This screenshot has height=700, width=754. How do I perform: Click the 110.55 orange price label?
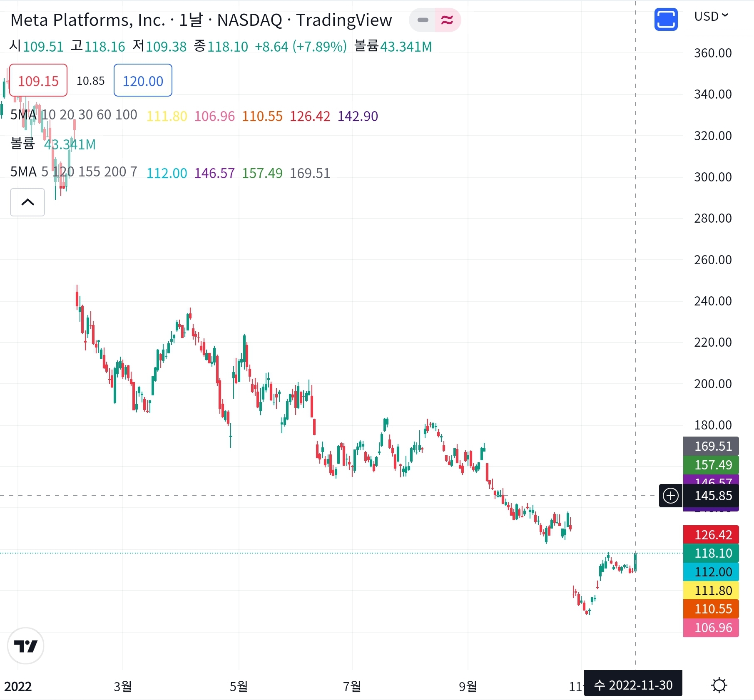pyautogui.click(x=711, y=609)
